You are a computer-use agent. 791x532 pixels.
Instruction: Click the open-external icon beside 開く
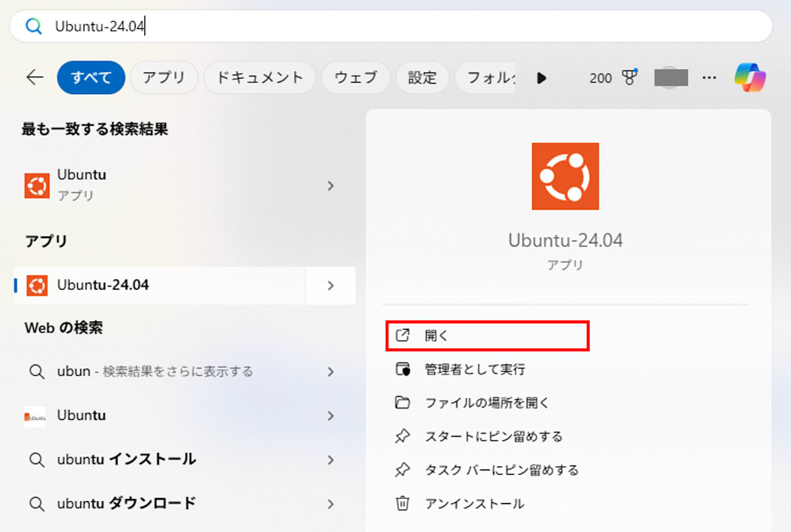[x=402, y=335]
